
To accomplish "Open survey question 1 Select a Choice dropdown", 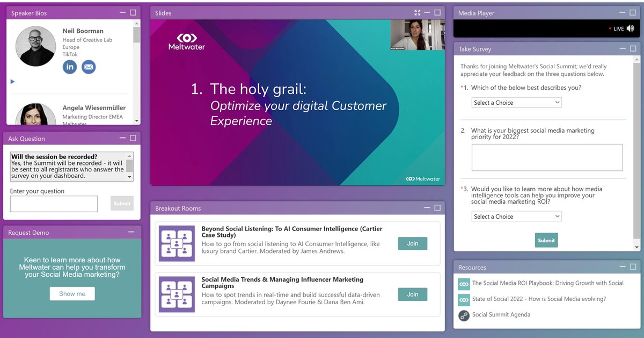I will pos(516,102).
